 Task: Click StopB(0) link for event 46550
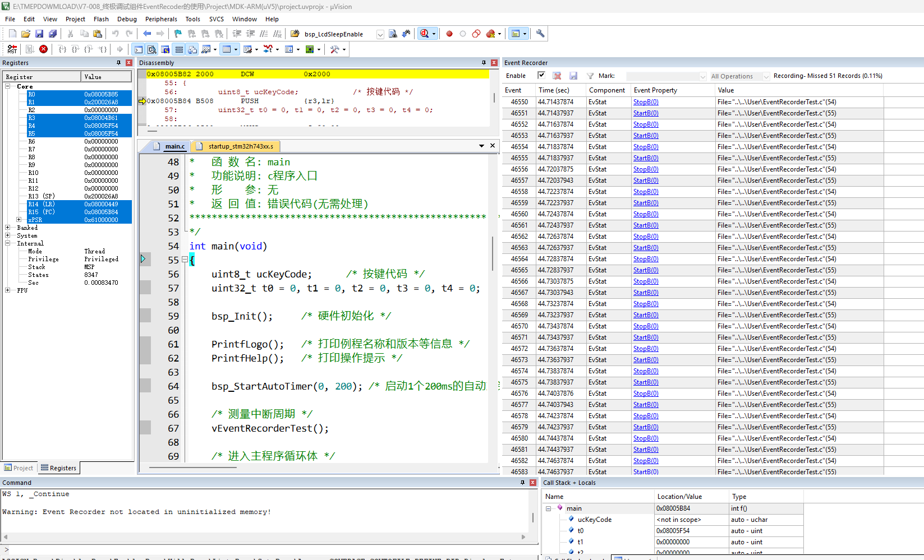coord(646,102)
